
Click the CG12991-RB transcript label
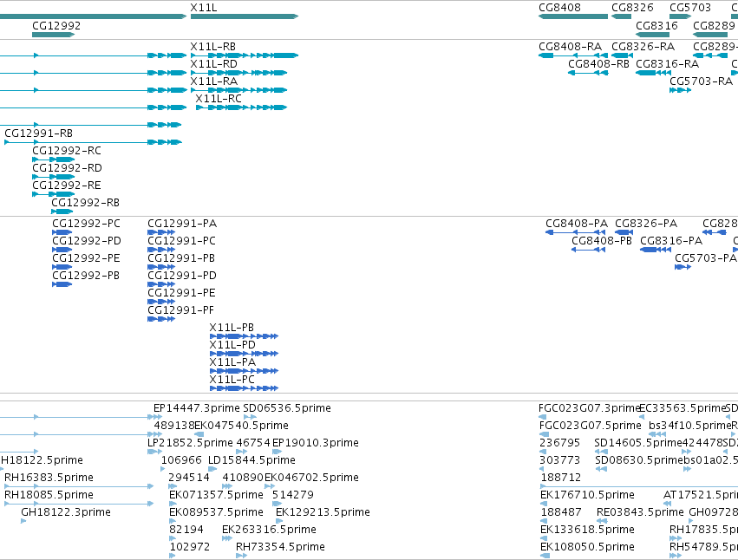39,133
